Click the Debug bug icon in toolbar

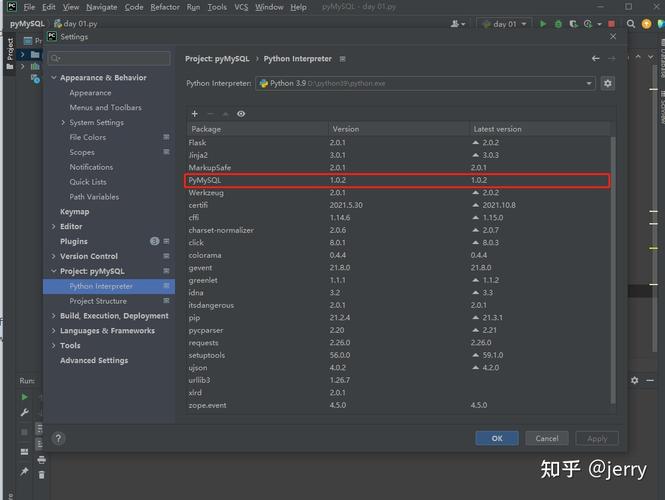tap(559, 24)
